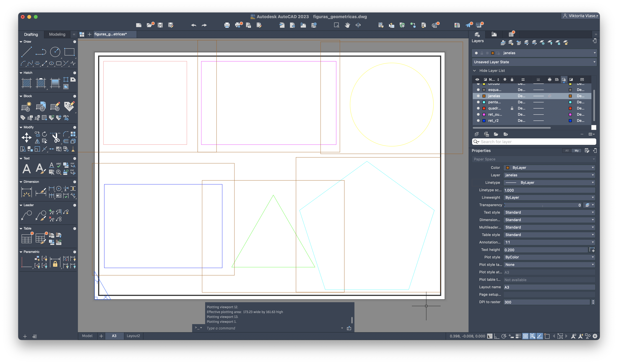Click the Undo arrow in toolbar
Image resolution: width=618 pixels, height=364 pixels.
(x=193, y=25)
